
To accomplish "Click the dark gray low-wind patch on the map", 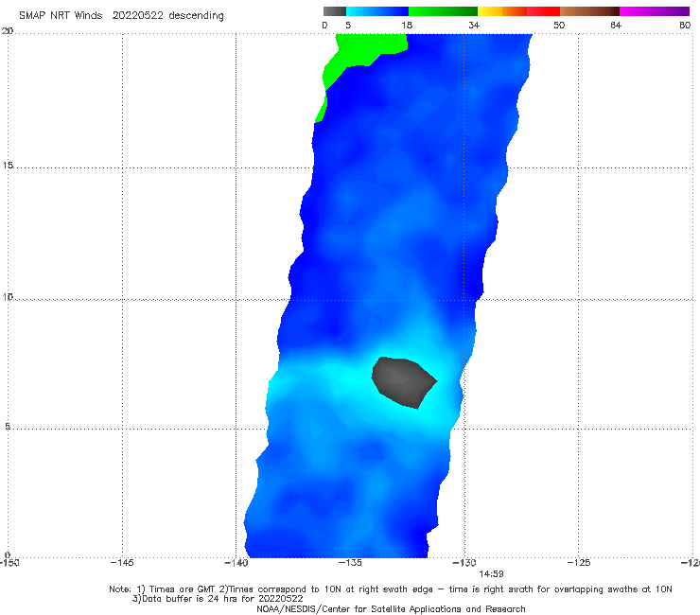I will (402, 382).
